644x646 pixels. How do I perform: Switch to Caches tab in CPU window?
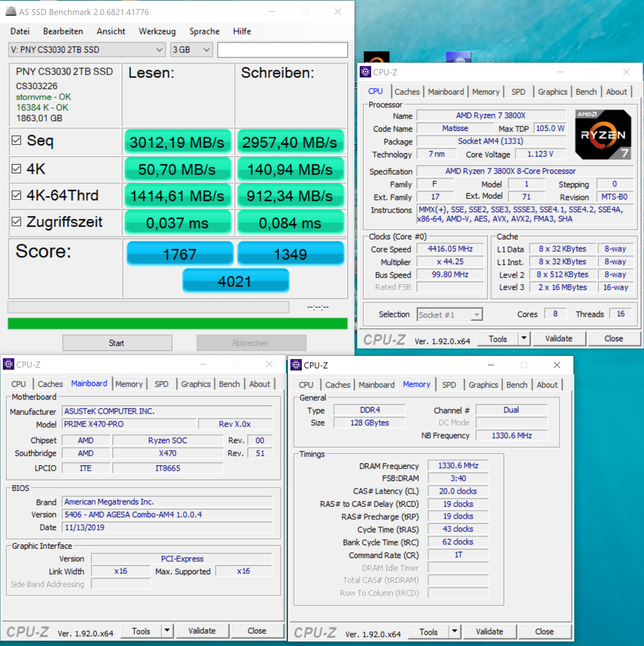click(x=407, y=92)
